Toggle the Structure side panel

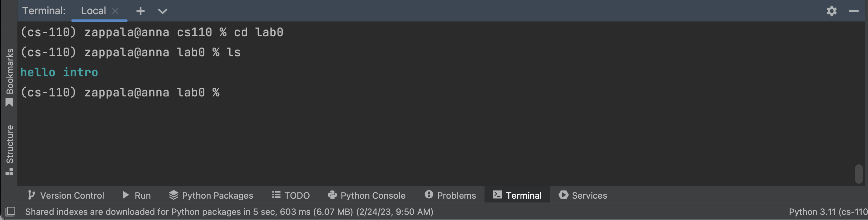tap(9, 150)
